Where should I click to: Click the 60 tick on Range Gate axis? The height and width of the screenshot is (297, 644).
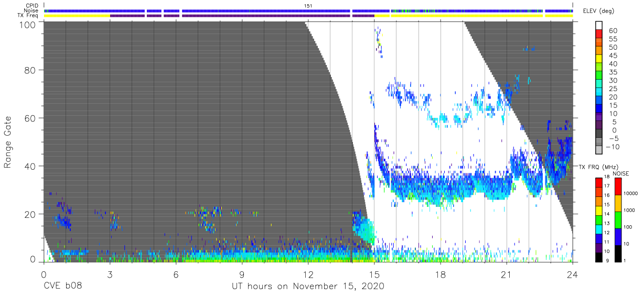click(x=30, y=118)
